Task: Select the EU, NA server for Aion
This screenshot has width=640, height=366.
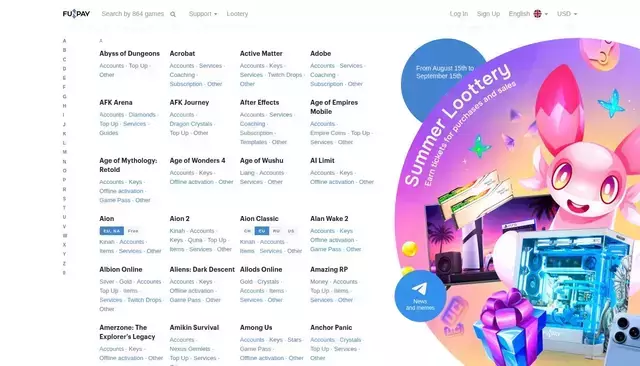Action: 111,231
